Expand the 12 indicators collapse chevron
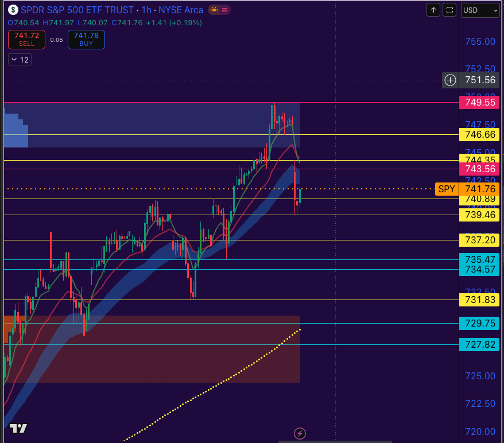The height and width of the screenshot is (443, 504). tap(20, 60)
